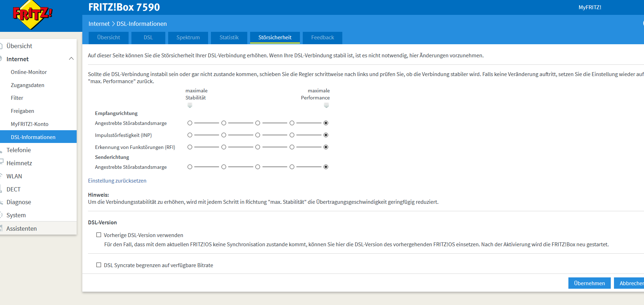Enable DSL Syncrate begrenzen checkbox
The height and width of the screenshot is (305, 644).
tap(99, 265)
